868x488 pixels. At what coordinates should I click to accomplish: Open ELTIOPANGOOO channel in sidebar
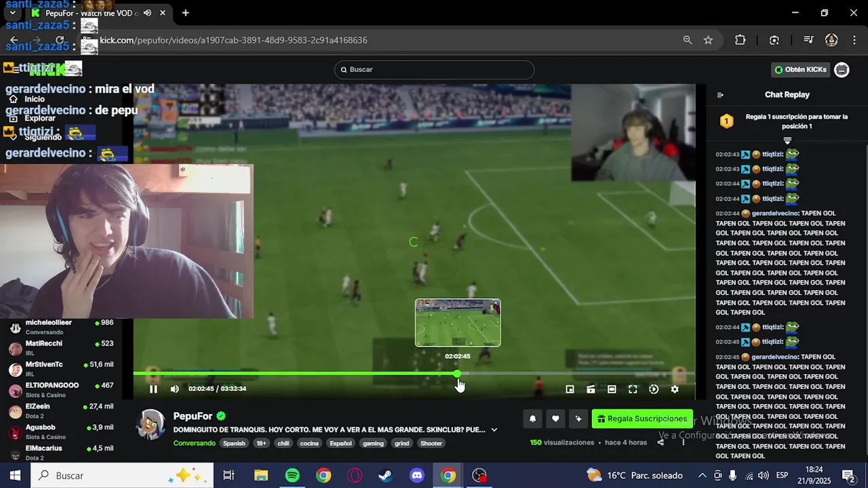61,390
